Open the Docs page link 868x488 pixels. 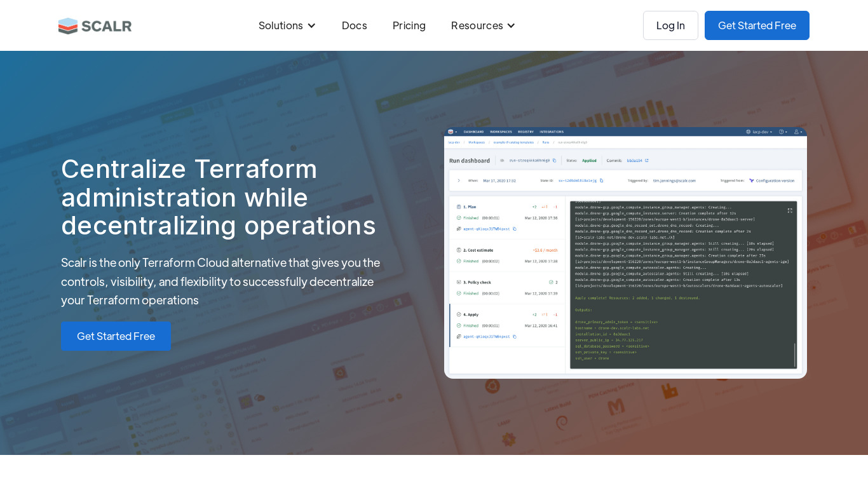point(354,25)
